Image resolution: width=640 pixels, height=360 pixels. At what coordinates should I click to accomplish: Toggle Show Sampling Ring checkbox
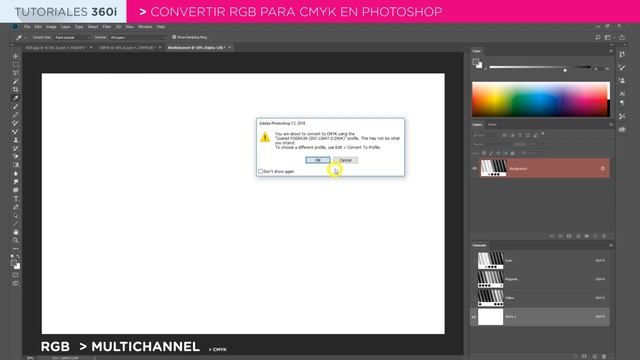point(174,37)
